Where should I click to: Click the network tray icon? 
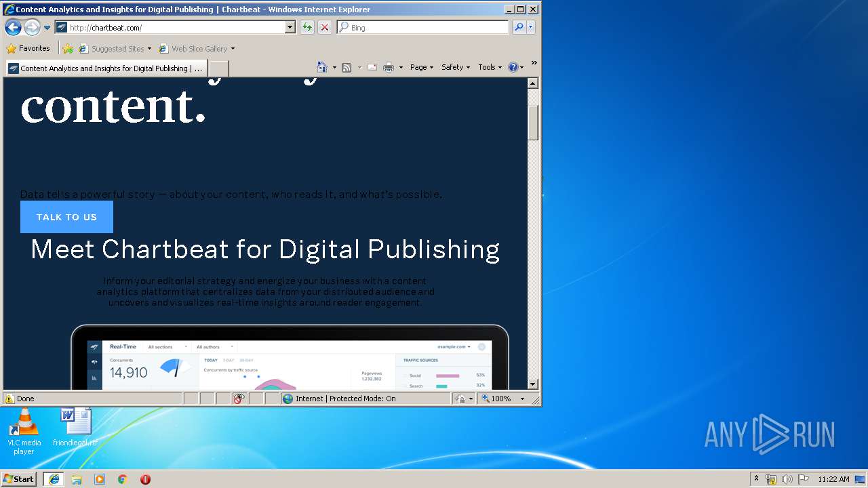(x=771, y=479)
